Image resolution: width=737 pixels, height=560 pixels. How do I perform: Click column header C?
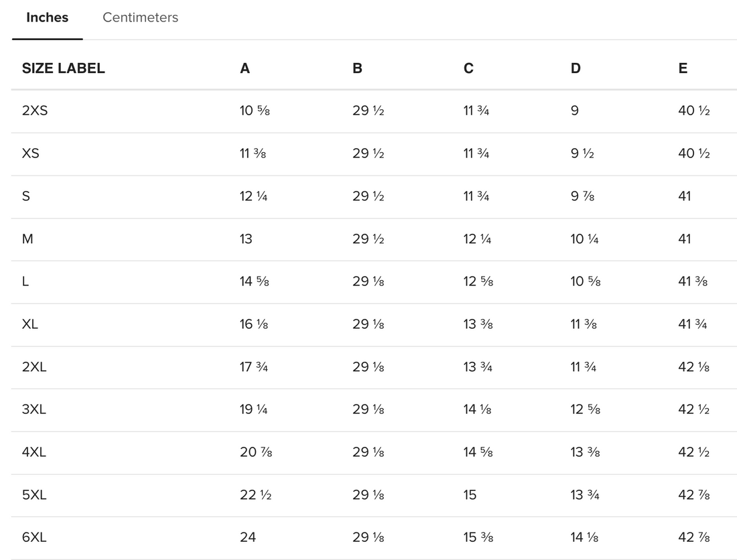point(468,68)
